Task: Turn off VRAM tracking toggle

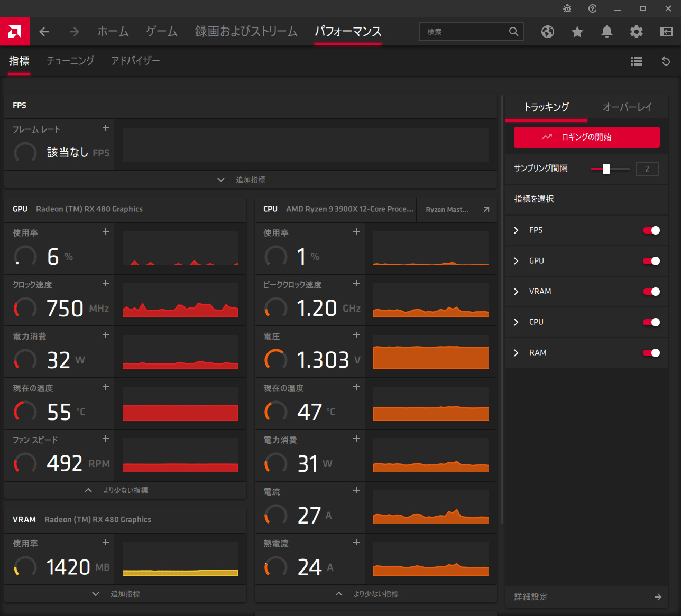Action: 651,292
